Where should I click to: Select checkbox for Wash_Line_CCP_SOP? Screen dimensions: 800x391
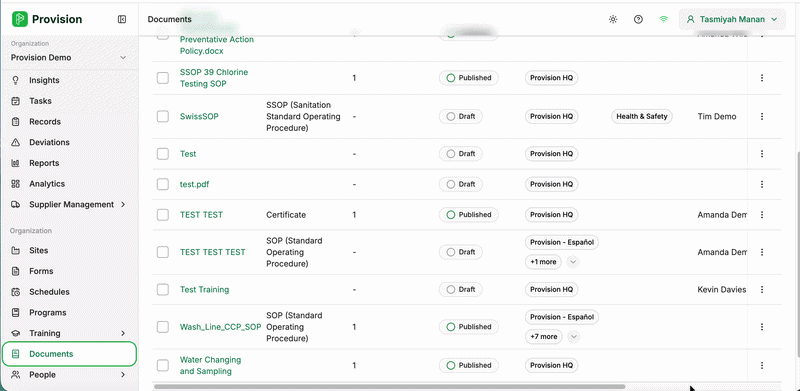tap(163, 327)
